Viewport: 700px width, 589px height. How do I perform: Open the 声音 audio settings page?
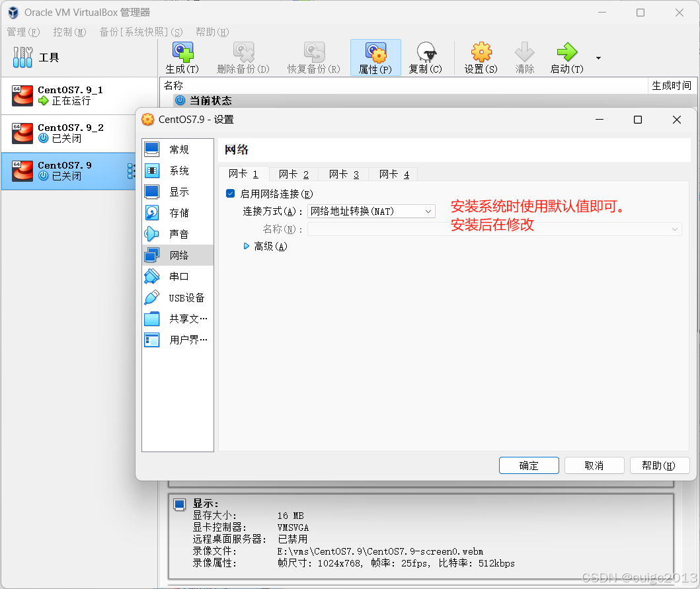pyautogui.click(x=178, y=234)
